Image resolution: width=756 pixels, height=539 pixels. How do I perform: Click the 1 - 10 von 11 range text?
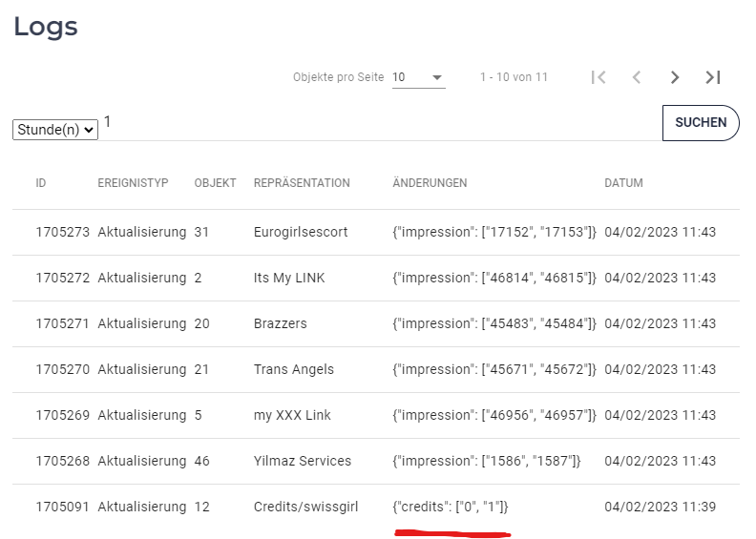point(514,77)
